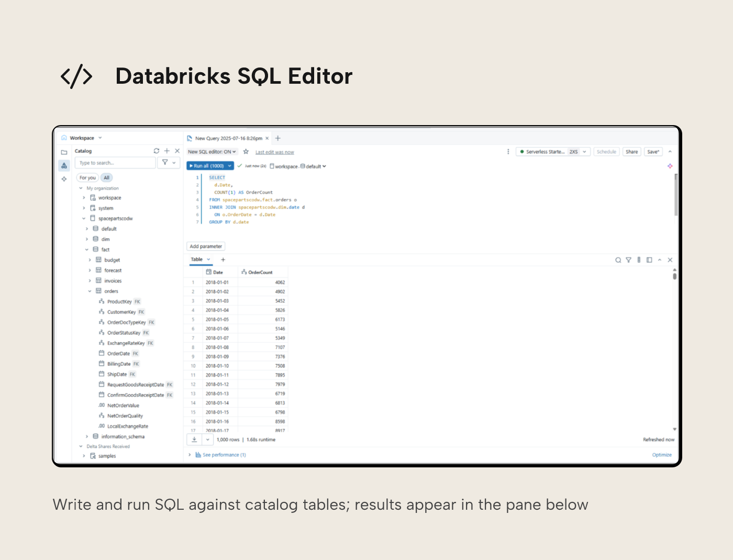Open the kebab menu beside Serverless warehouse
The width and height of the screenshot is (733, 560).
508,152
